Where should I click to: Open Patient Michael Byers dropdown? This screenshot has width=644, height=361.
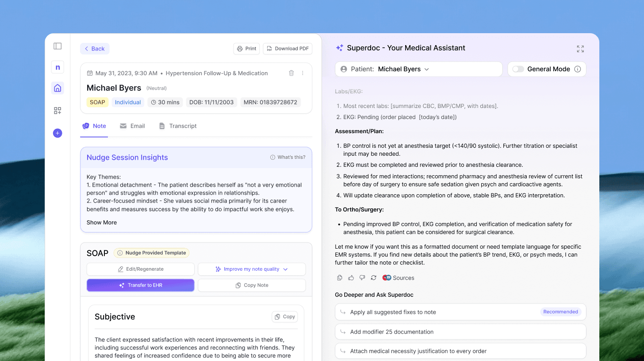tap(419, 69)
